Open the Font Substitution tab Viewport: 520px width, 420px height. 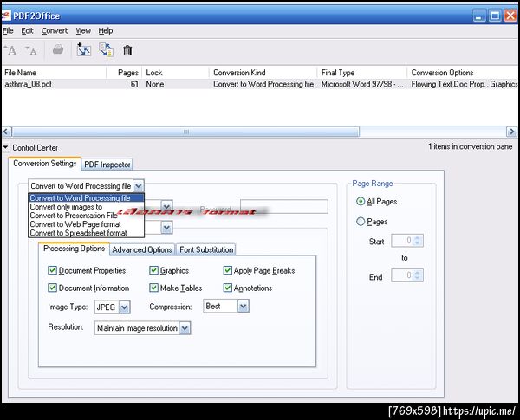tap(206, 249)
